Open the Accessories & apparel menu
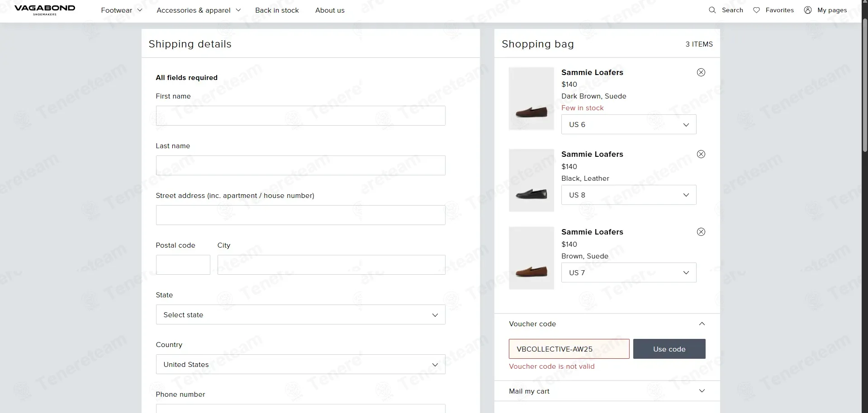The height and width of the screenshot is (413, 868). pyautogui.click(x=199, y=10)
